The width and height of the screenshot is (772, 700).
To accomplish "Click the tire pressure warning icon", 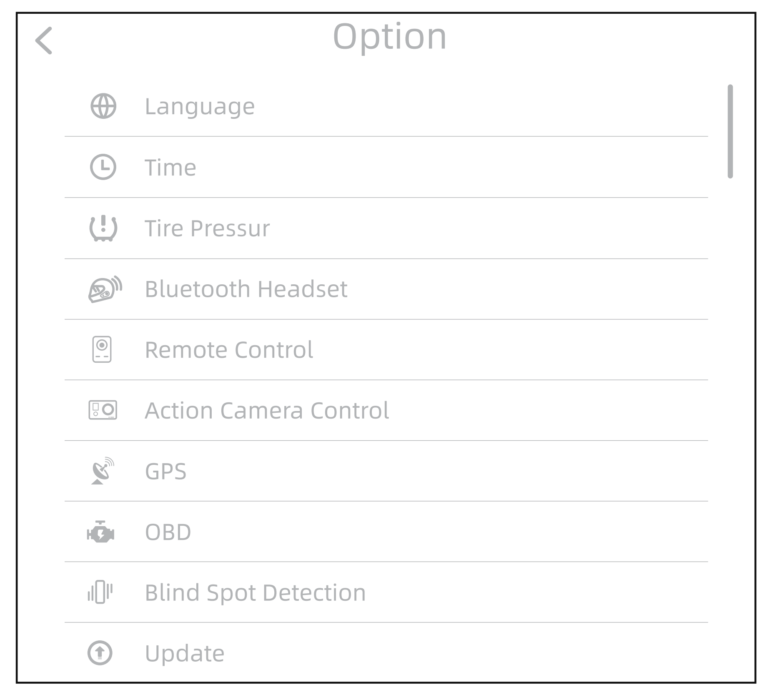I will [x=103, y=228].
